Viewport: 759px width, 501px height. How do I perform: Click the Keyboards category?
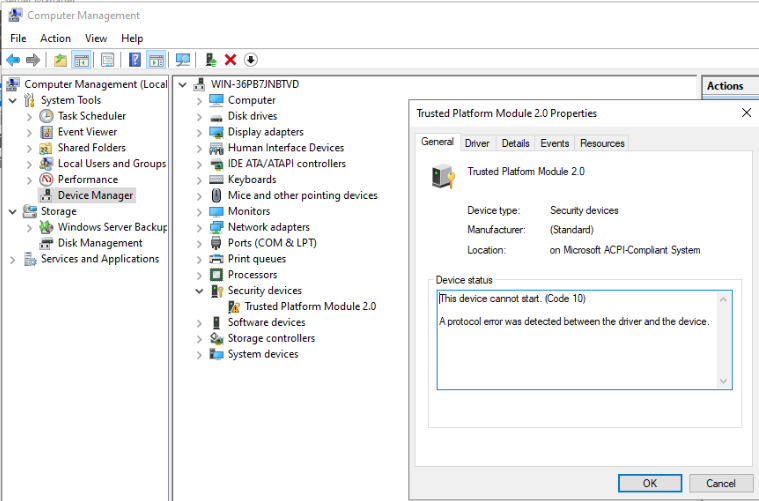[252, 180]
